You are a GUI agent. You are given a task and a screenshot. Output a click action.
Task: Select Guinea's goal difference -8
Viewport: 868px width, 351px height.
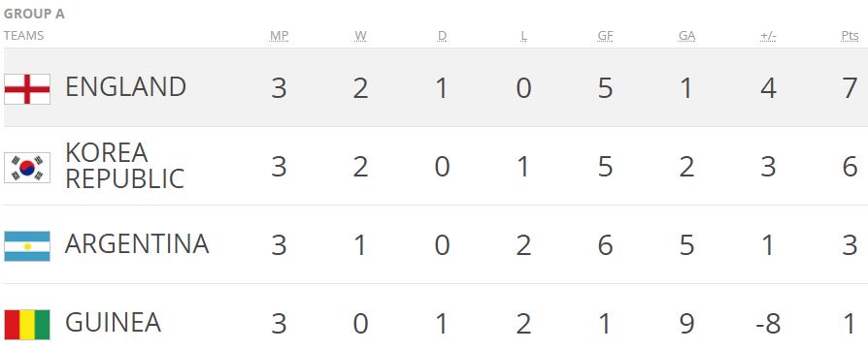click(768, 323)
